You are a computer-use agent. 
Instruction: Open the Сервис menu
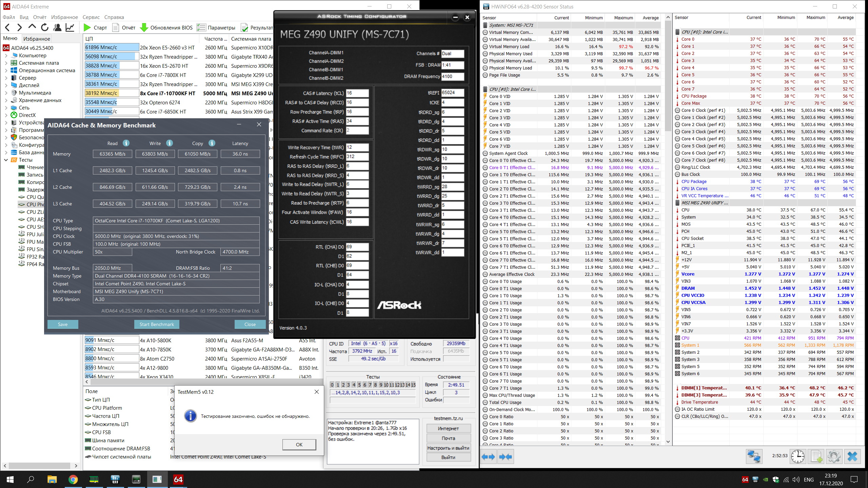click(x=91, y=17)
